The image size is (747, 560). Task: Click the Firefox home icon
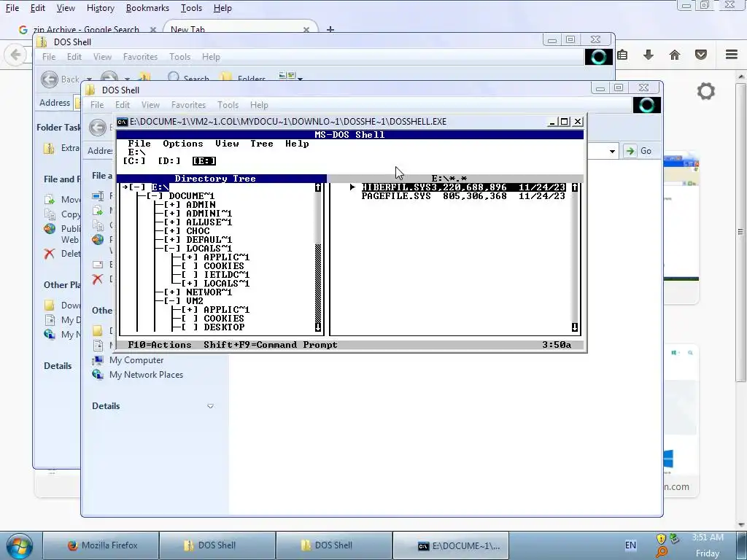tap(675, 55)
